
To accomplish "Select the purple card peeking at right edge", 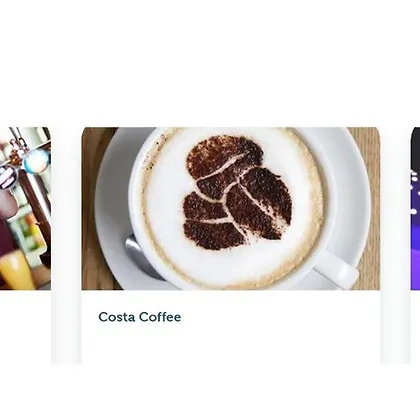I will click(415, 208).
